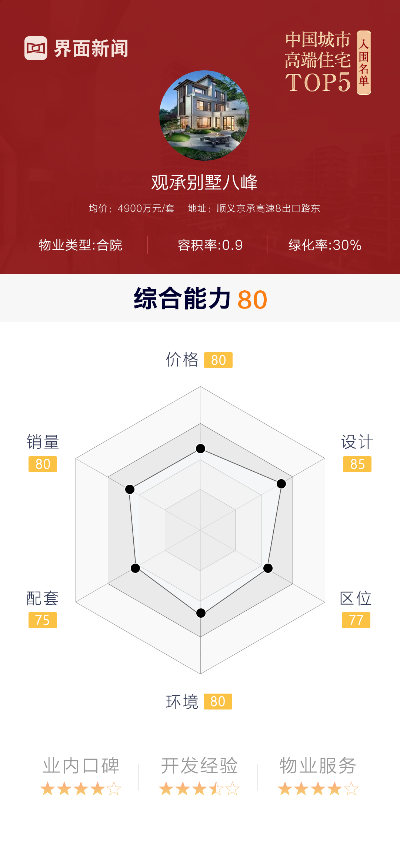The image size is (400, 868).
Task: Click the circular villa photo
Action: tap(204, 116)
